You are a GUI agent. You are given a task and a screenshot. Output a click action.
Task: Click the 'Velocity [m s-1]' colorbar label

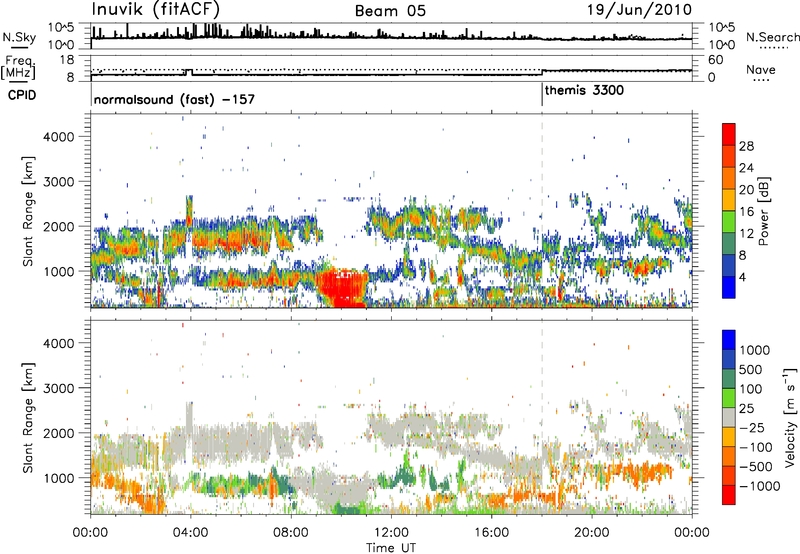point(790,417)
